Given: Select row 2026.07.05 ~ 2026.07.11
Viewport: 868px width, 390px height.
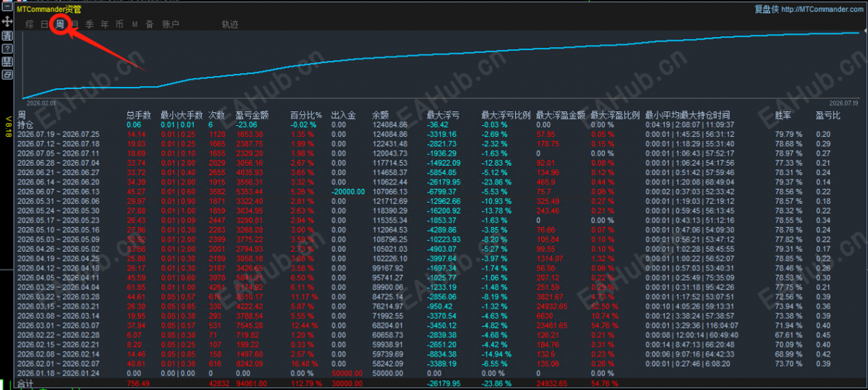Looking at the screenshot, I should click(x=59, y=153).
